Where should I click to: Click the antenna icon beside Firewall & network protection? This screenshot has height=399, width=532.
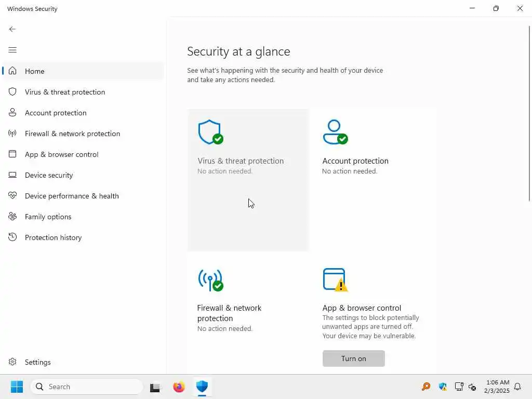click(12, 134)
